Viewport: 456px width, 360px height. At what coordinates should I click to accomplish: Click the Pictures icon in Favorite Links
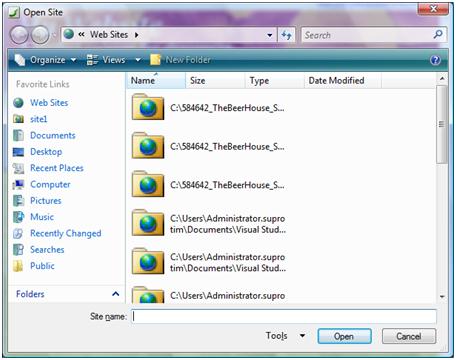tap(18, 201)
